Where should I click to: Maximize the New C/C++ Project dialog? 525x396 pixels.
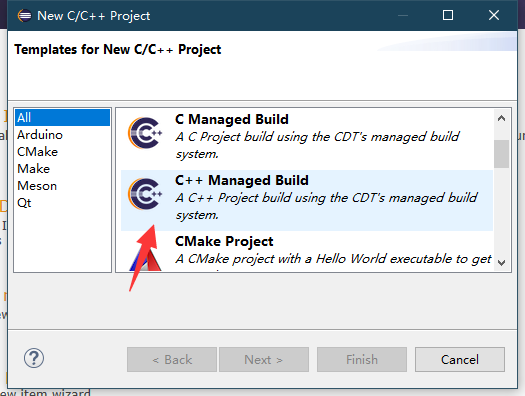[x=448, y=15]
